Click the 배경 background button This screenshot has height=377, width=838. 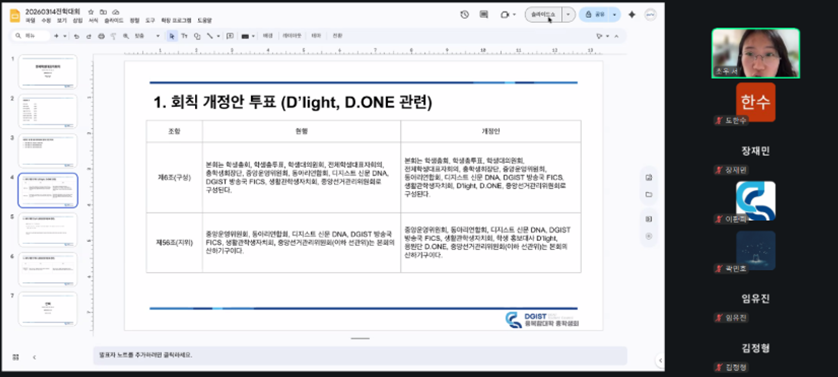coord(268,36)
